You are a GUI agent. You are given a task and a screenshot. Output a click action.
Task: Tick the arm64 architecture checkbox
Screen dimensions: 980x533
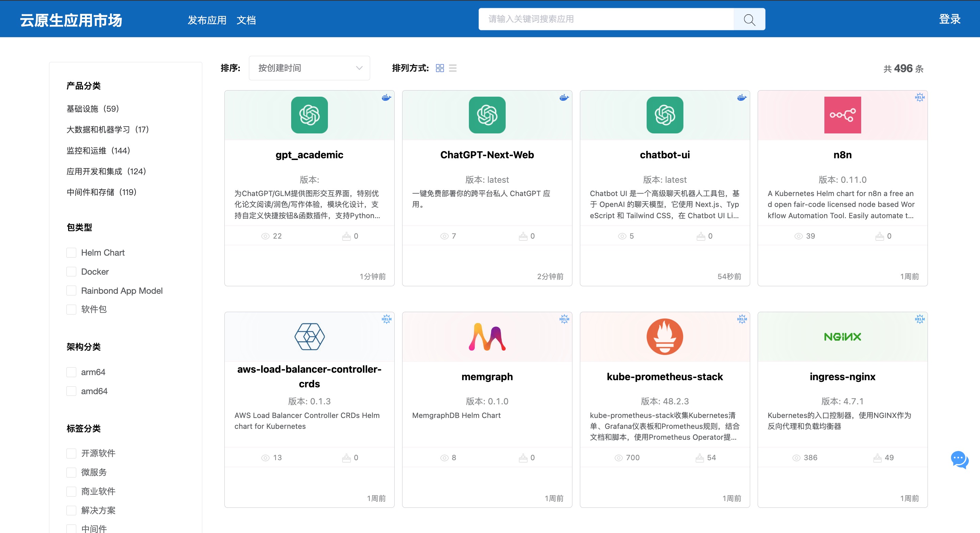click(72, 372)
